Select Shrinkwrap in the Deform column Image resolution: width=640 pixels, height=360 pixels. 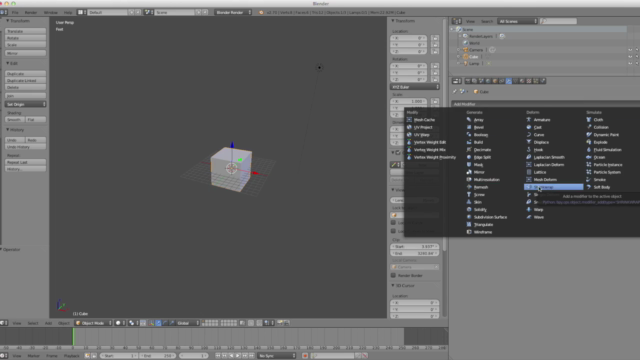pyautogui.click(x=553, y=187)
